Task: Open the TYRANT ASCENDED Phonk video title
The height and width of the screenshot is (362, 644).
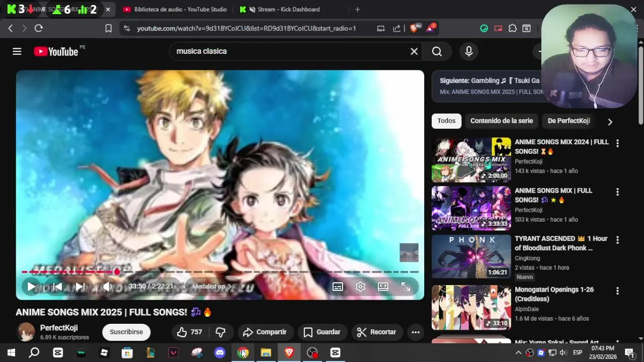Action: (561, 243)
